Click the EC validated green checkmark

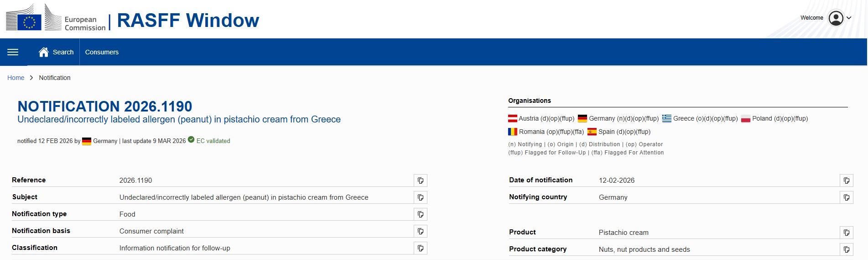pyautogui.click(x=191, y=140)
